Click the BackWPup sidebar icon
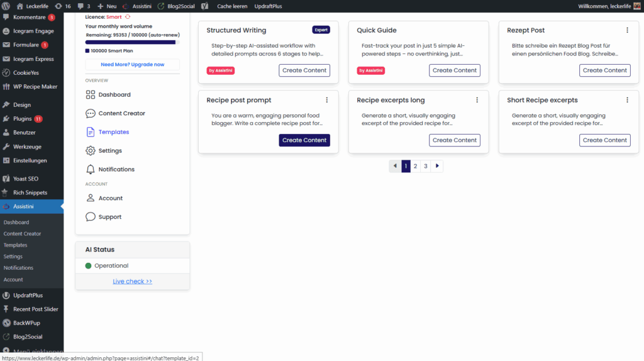Image resolution: width=644 pixels, height=361 pixels. point(6,323)
